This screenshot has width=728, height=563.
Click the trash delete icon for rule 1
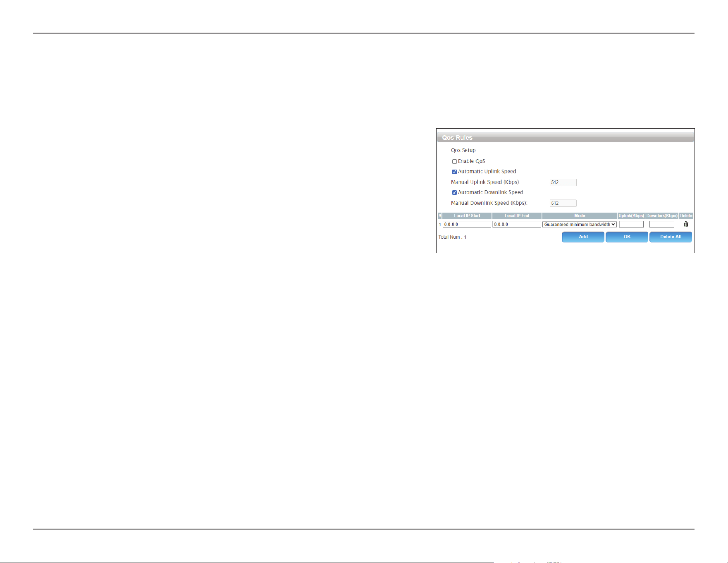[686, 224]
